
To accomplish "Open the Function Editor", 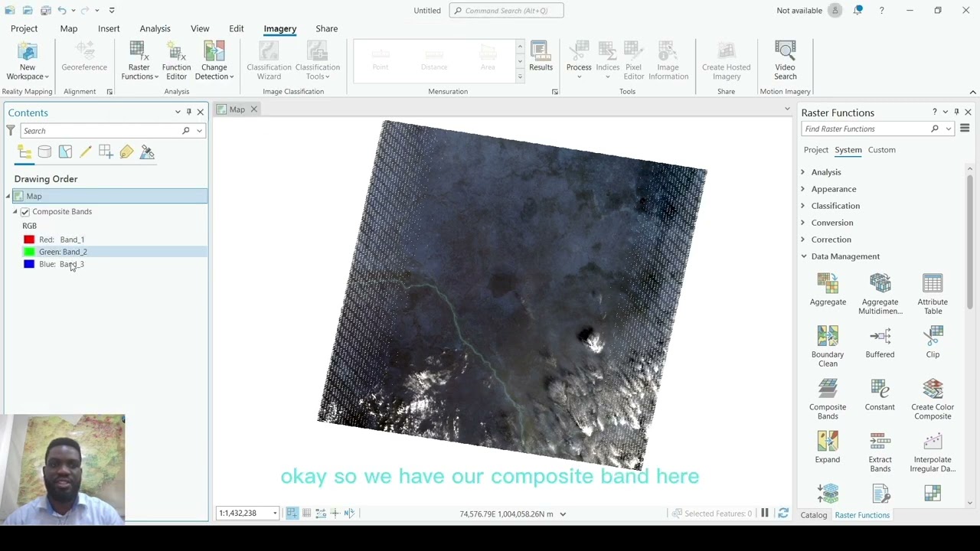I will [x=176, y=60].
